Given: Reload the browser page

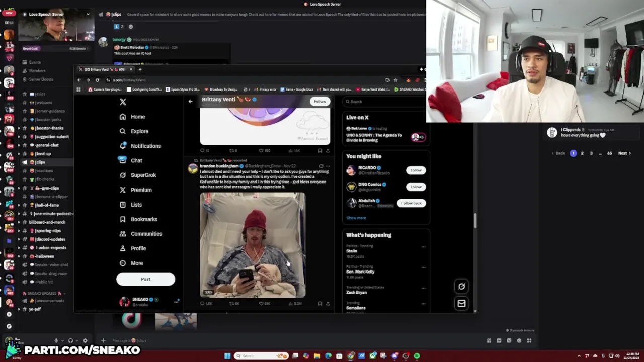Looking at the screenshot, I should 97,80.
